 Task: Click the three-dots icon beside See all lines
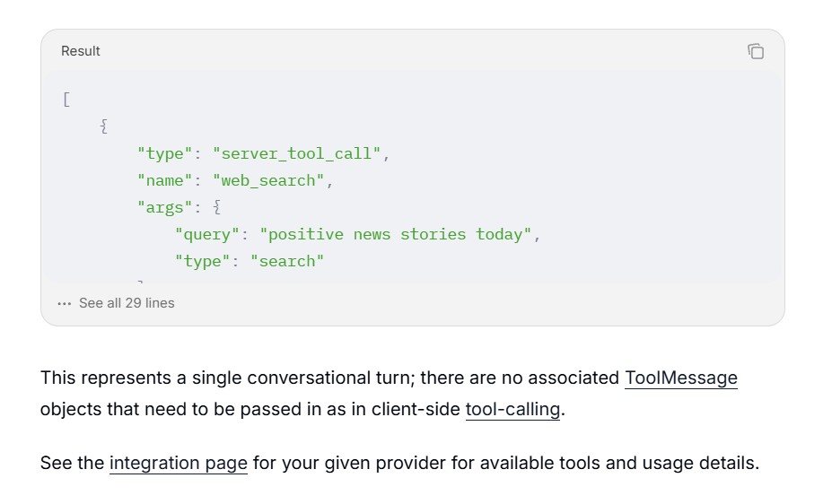(65, 304)
